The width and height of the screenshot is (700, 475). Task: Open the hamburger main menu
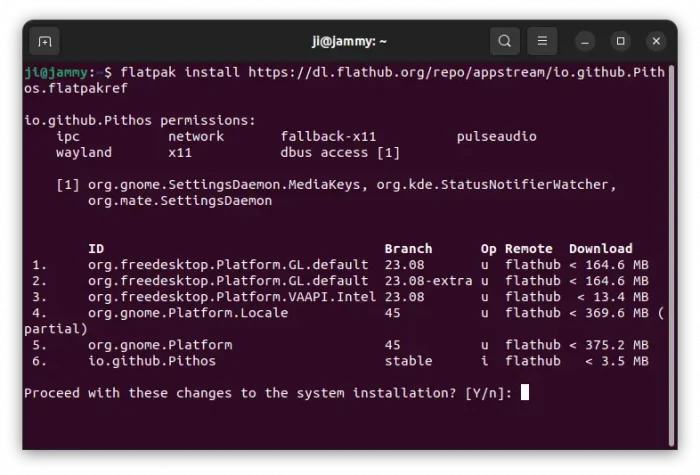542,41
